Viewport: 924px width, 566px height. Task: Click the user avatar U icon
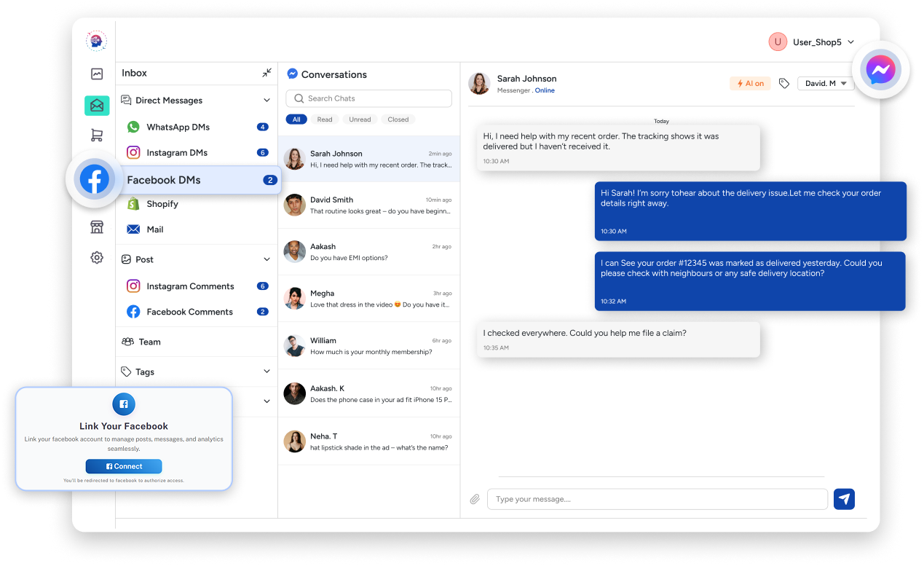coord(778,42)
